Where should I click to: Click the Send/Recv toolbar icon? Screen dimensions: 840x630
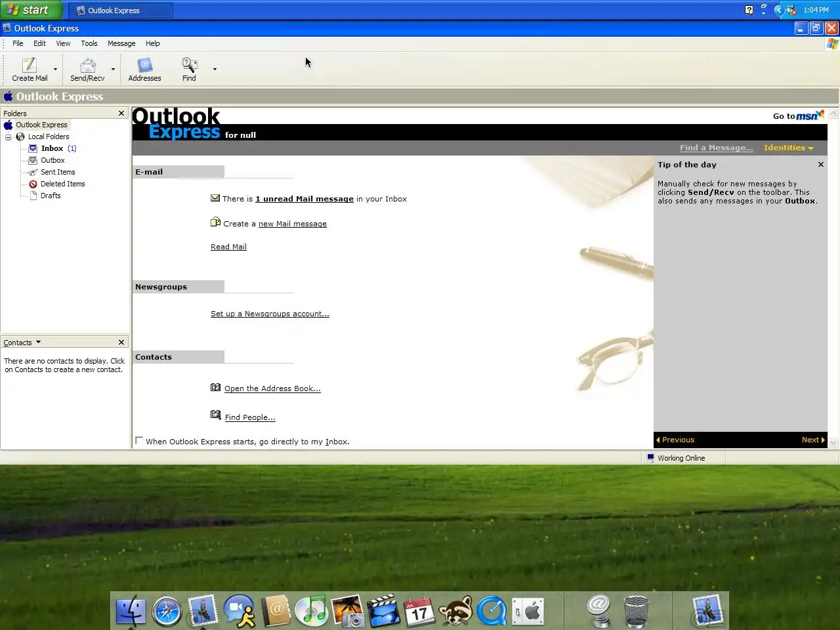pos(87,69)
